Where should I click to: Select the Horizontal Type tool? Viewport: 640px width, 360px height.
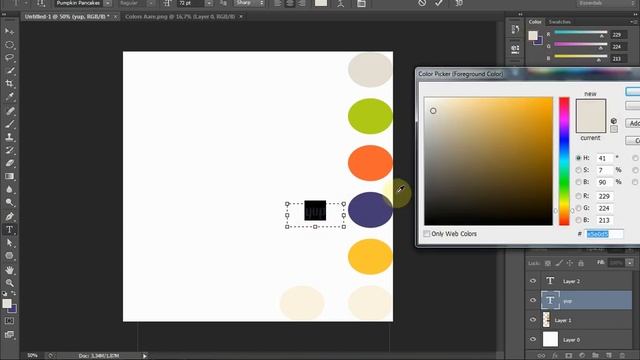pos(9,229)
